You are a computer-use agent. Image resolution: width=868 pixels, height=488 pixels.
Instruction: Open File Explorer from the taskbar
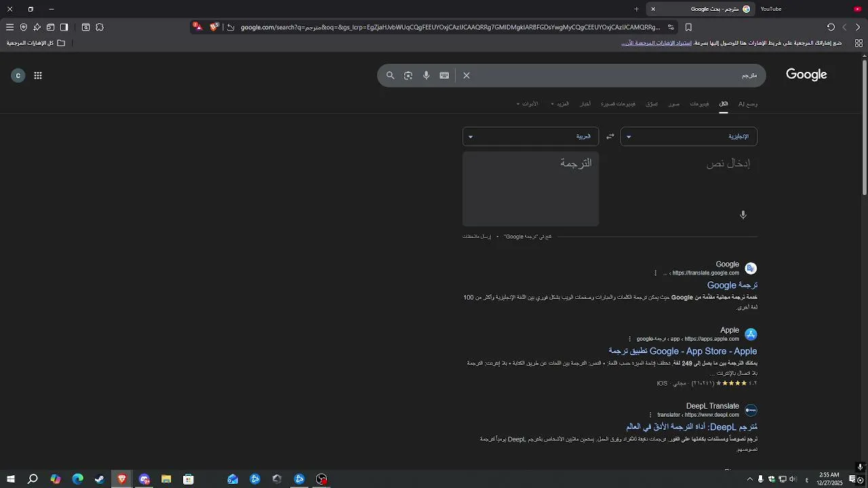(x=166, y=479)
